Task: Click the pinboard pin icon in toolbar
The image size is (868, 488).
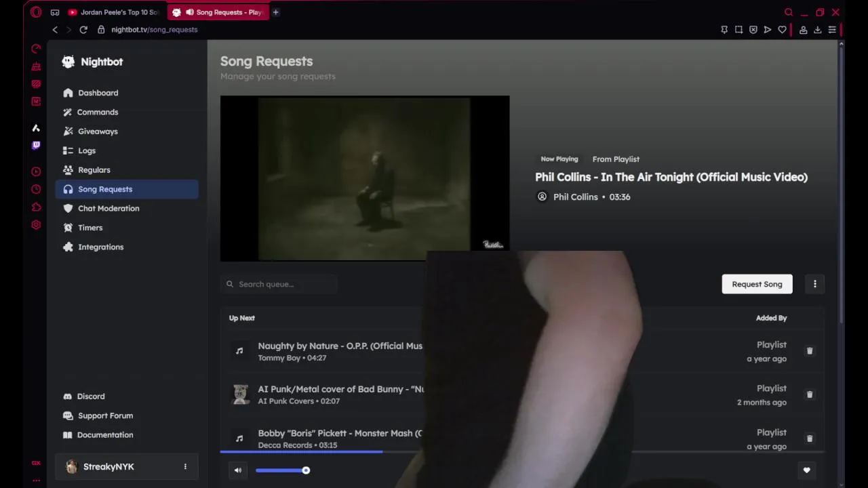Action: click(724, 30)
